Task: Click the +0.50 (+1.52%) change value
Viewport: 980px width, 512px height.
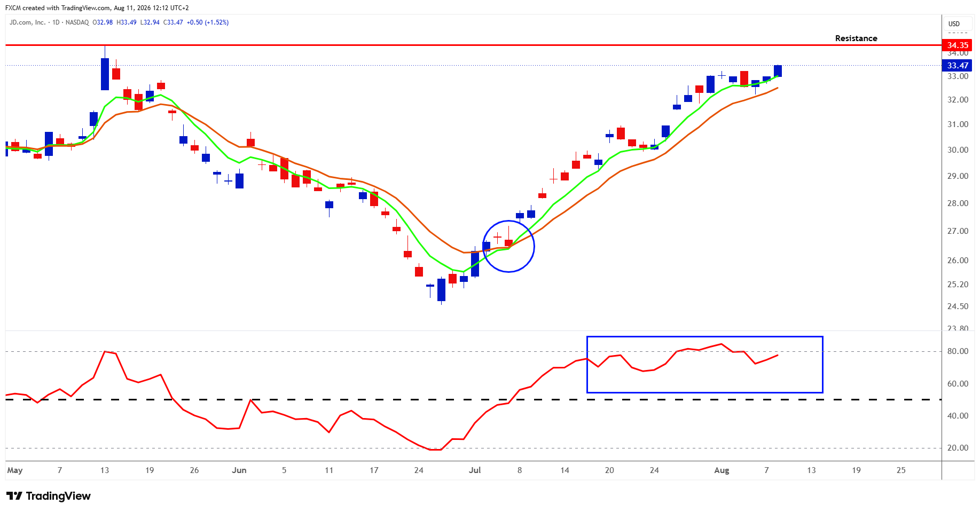Action: click(208, 22)
